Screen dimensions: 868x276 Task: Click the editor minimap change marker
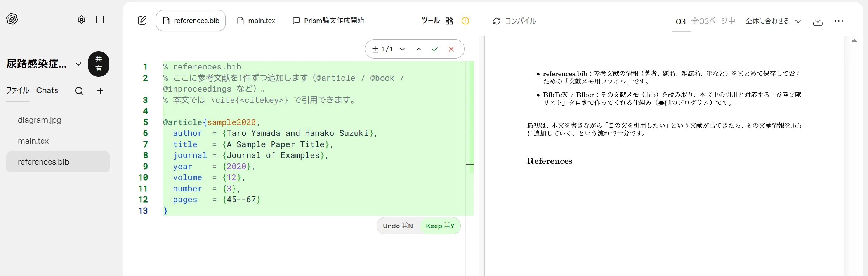click(470, 165)
